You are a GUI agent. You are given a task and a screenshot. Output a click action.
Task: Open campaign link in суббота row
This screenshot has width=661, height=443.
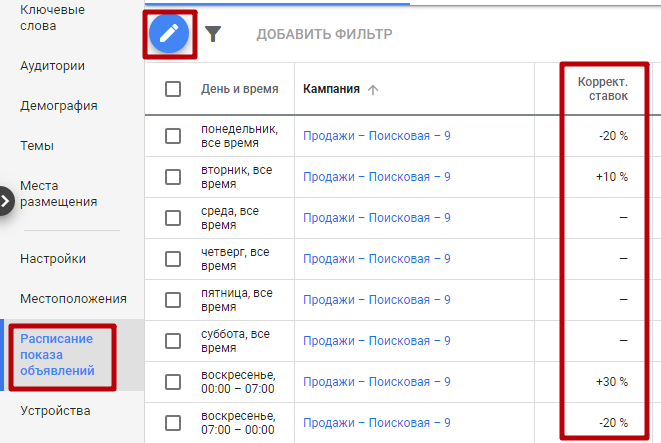(377, 341)
